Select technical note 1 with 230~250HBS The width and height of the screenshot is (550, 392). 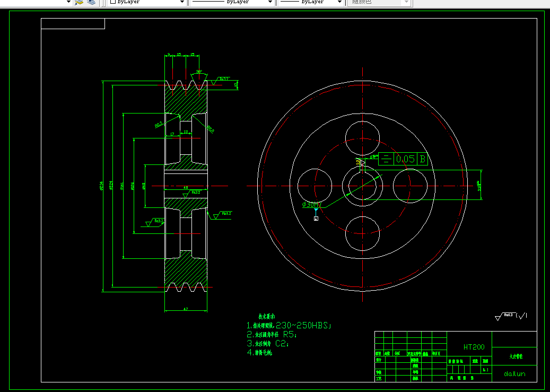[289, 325]
